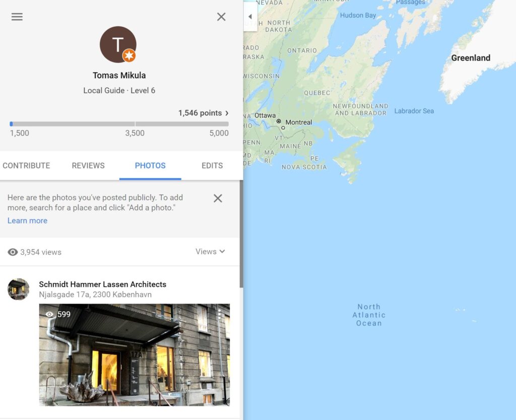The width and height of the screenshot is (516, 420).
Task: Select the Photos tab
Action: (x=150, y=165)
